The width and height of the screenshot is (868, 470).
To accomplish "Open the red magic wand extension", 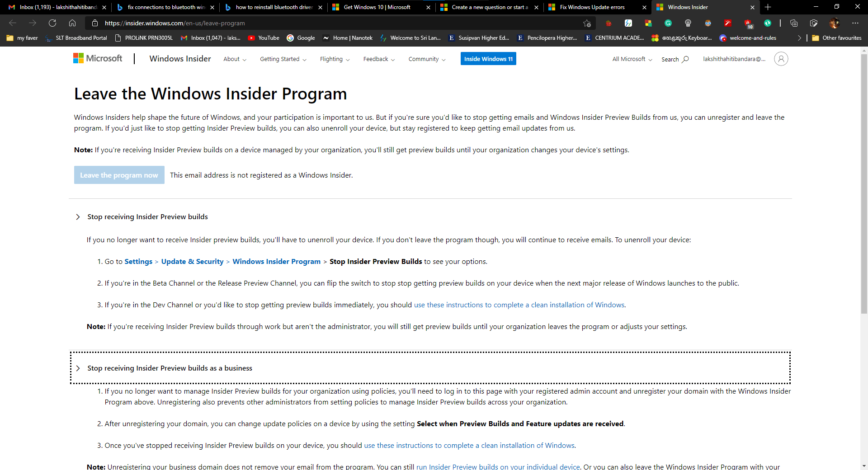I will tap(728, 23).
